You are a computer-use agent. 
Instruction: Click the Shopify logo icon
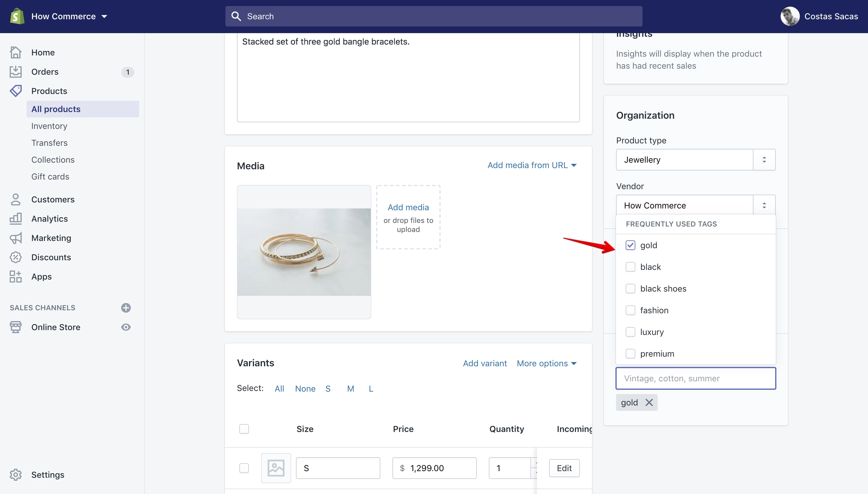(x=17, y=16)
